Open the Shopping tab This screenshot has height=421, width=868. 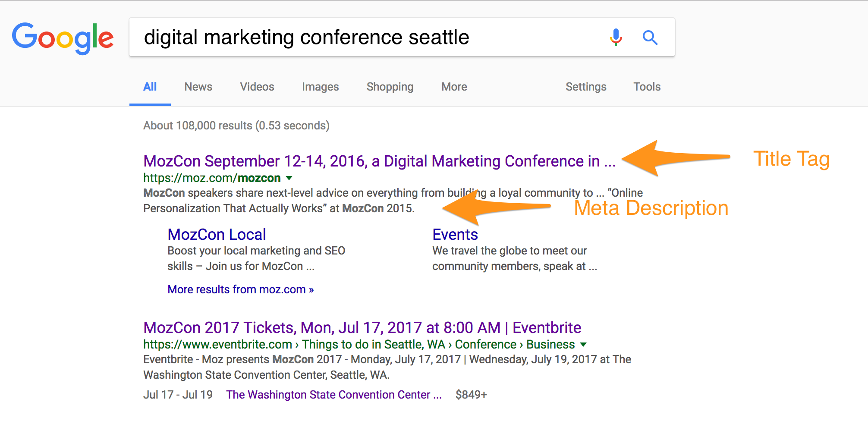click(390, 87)
